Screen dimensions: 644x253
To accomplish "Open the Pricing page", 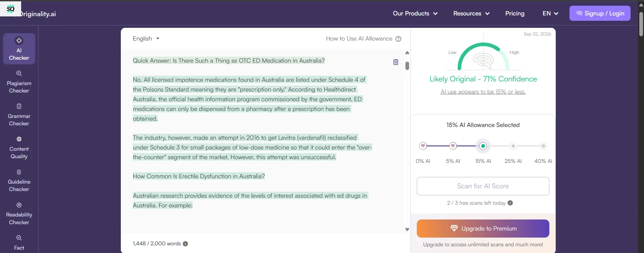I will pyautogui.click(x=515, y=13).
